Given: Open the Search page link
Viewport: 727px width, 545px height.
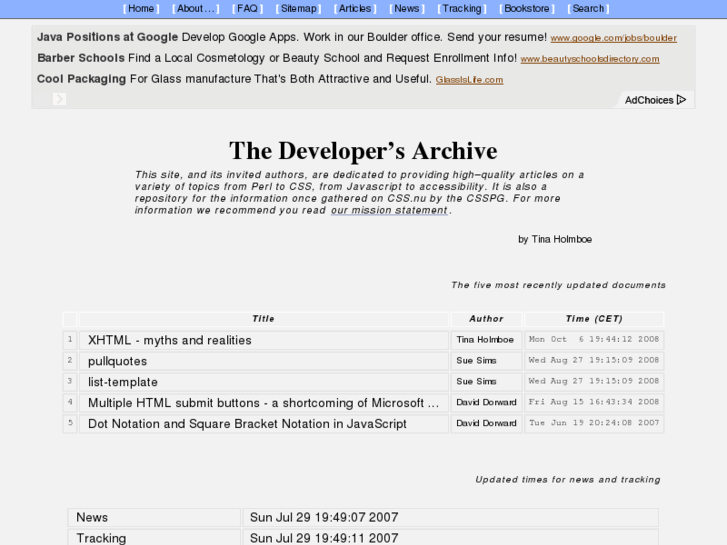Looking at the screenshot, I should [x=588, y=8].
